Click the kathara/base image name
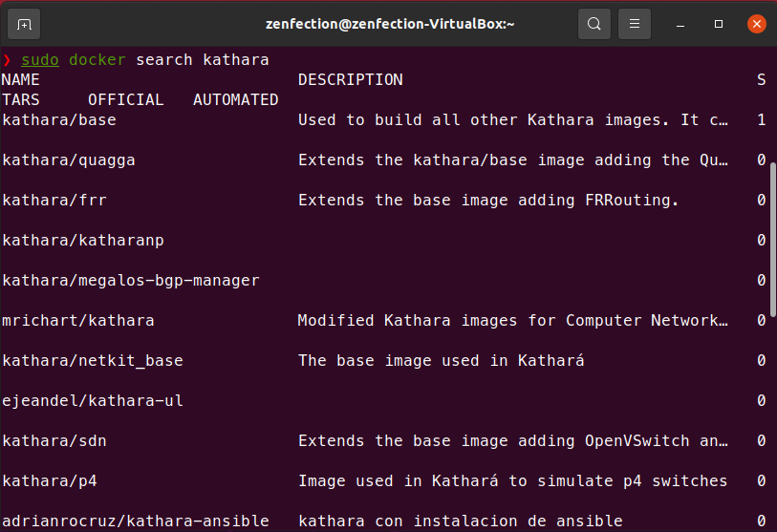The height and width of the screenshot is (532, 777). click(59, 120)
